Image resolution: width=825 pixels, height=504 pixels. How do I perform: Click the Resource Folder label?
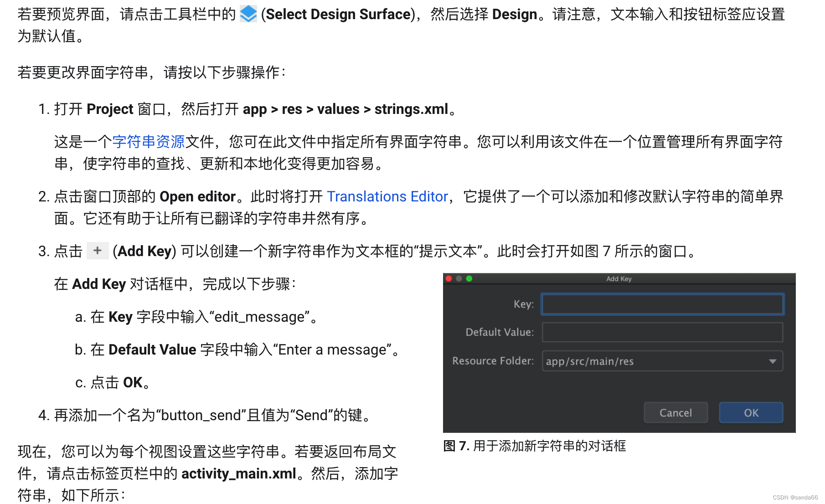(x=493, y=361)
